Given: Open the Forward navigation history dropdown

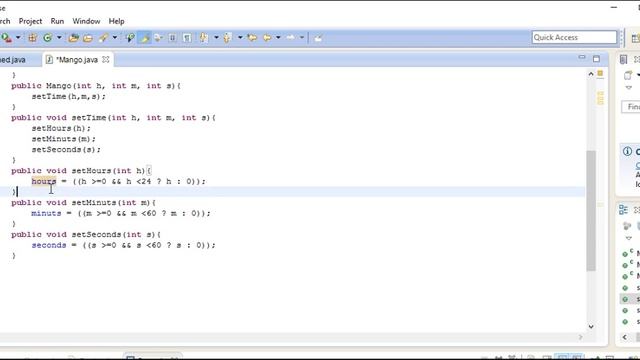Looking at the screenshot, I should [302, 38].
